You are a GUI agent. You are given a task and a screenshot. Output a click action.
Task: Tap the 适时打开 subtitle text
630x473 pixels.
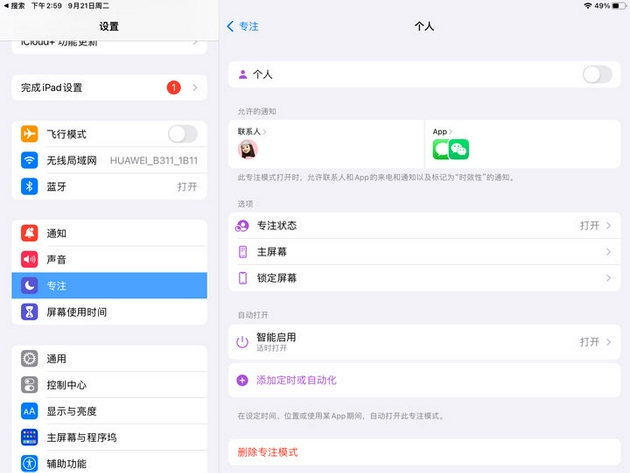tap(272, 348)
